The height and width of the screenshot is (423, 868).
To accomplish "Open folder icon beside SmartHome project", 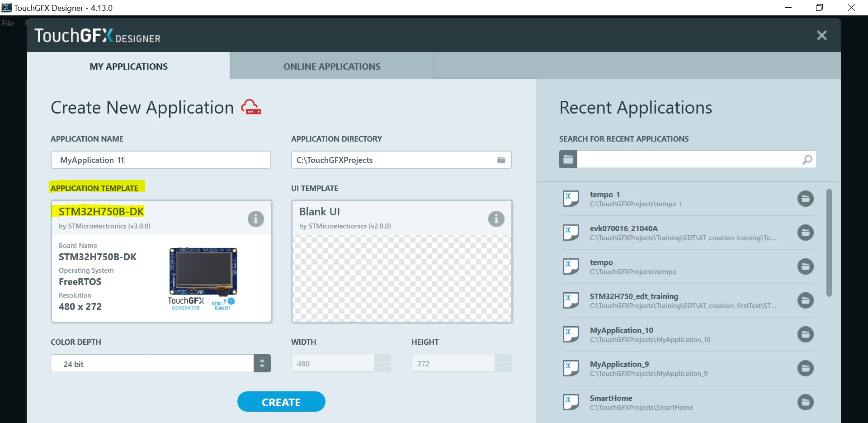I will 805,402.
